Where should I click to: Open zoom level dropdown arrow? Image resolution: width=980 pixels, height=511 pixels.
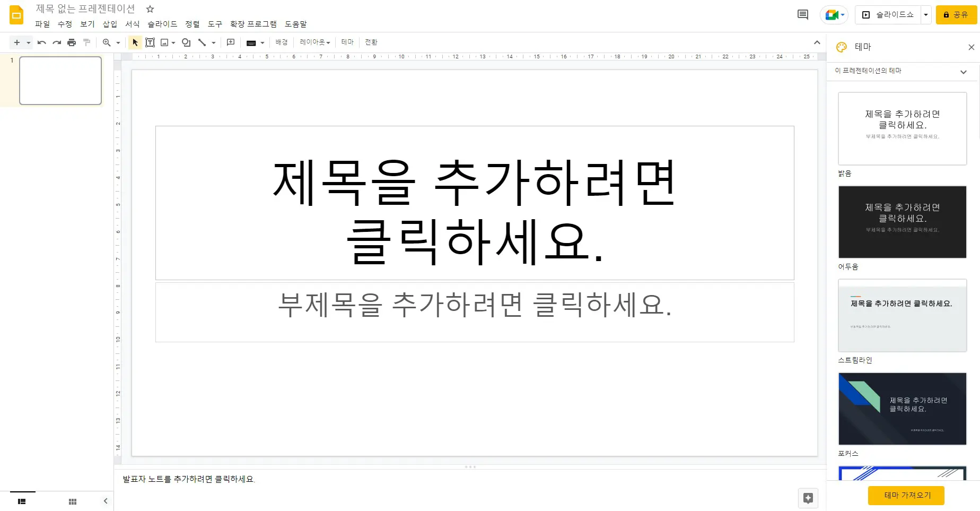tap(118, 42)
